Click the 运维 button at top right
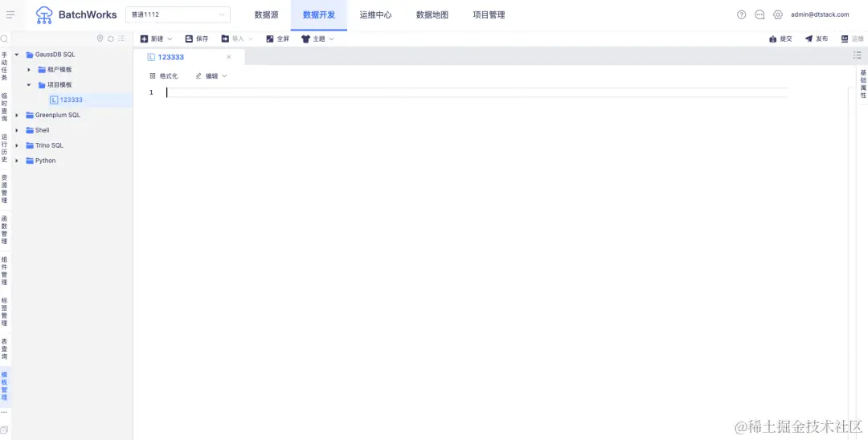 [x=852, y=39]
